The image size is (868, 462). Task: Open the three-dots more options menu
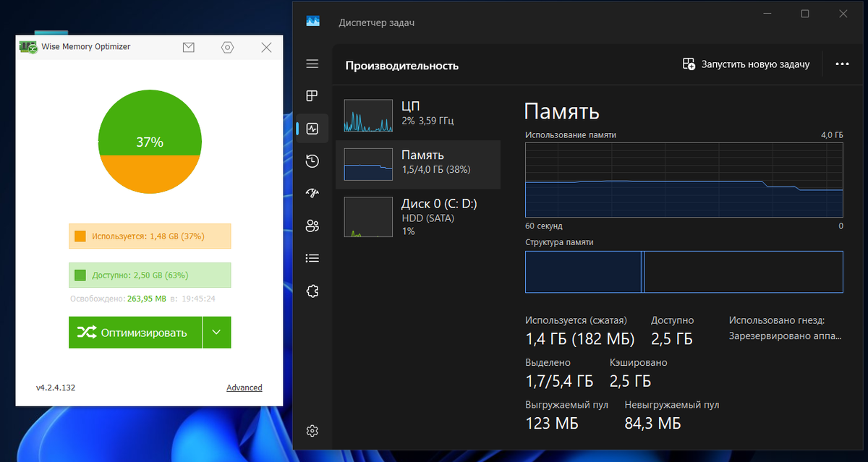842,64
